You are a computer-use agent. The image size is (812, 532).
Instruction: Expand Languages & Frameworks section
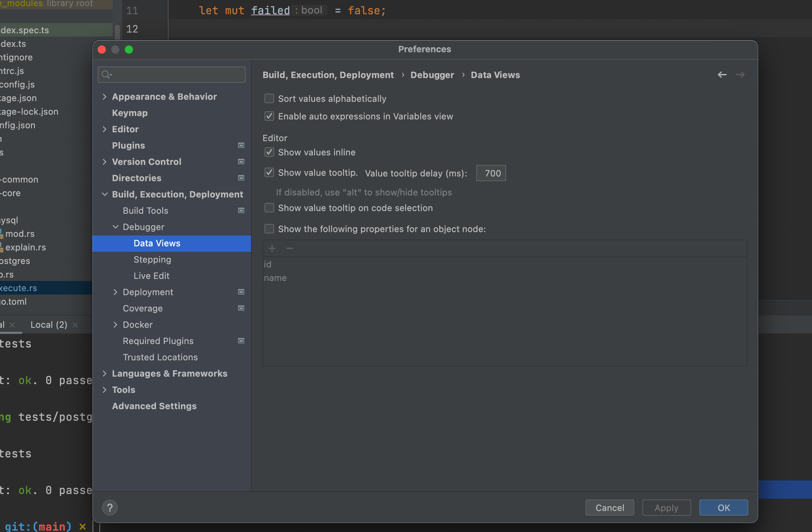(x=104, y=374)
